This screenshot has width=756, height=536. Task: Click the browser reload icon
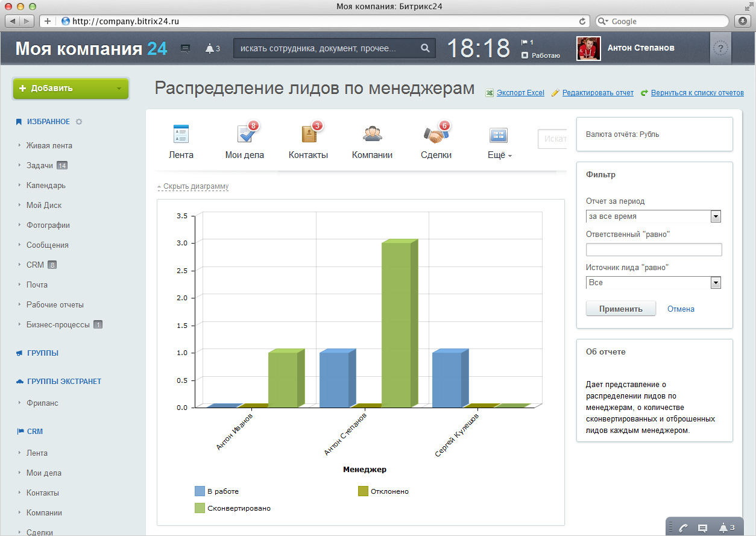[x=582, y=21]
